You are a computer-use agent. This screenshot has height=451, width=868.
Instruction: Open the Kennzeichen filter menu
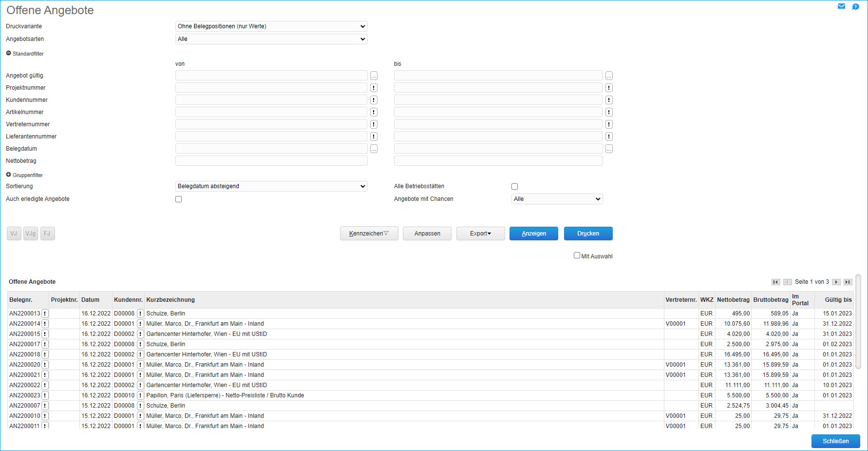pyautogui.click(x=369, y=234)
